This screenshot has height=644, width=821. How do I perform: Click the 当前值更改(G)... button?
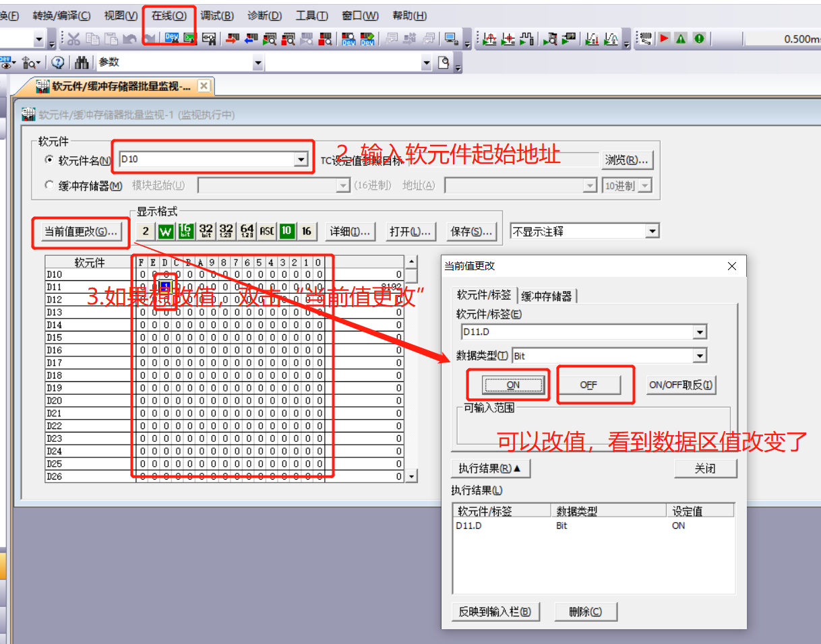pos(81,232)
